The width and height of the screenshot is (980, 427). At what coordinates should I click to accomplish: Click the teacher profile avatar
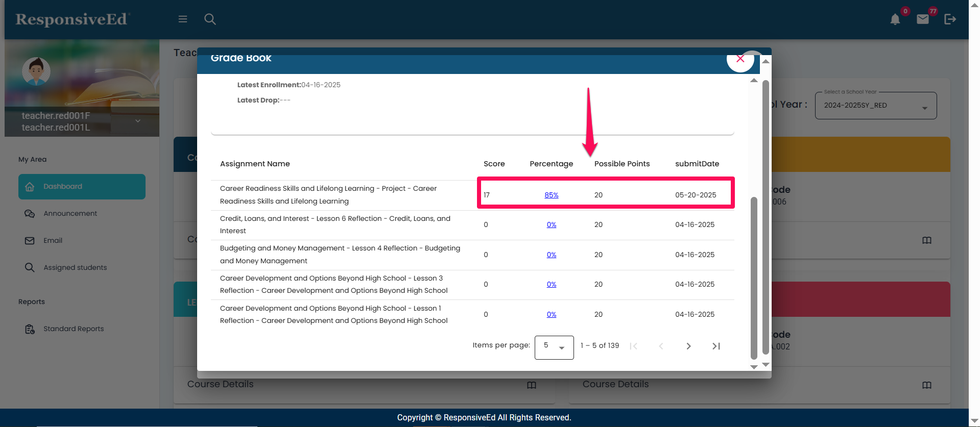click(36, 71)
